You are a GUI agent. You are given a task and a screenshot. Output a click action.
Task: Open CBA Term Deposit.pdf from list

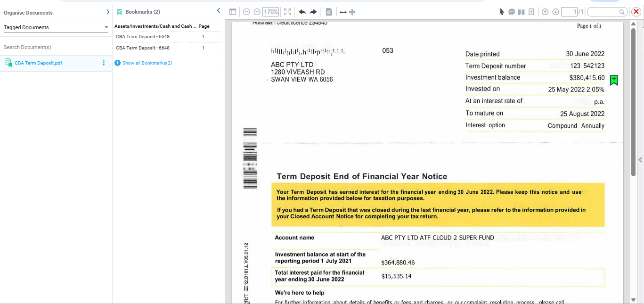point(38,63)
